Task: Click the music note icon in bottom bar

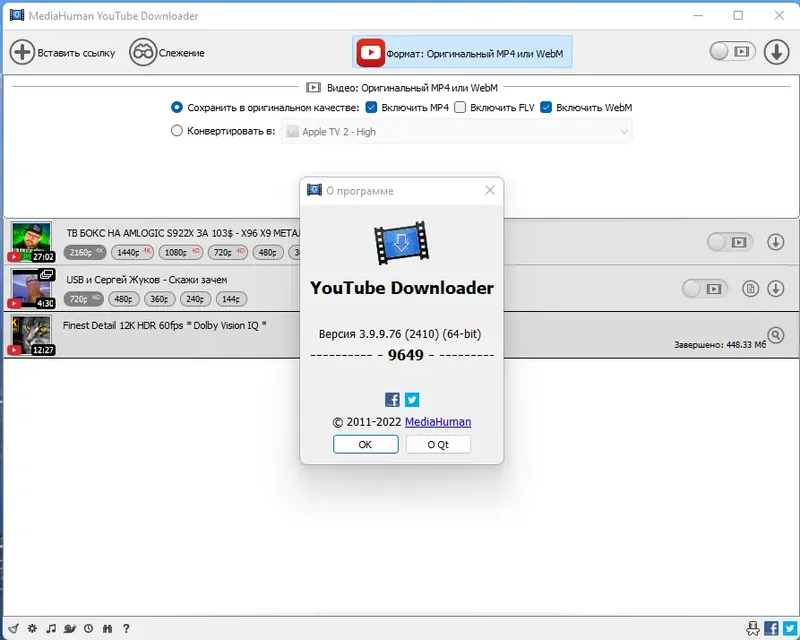Action: (52, 629)
